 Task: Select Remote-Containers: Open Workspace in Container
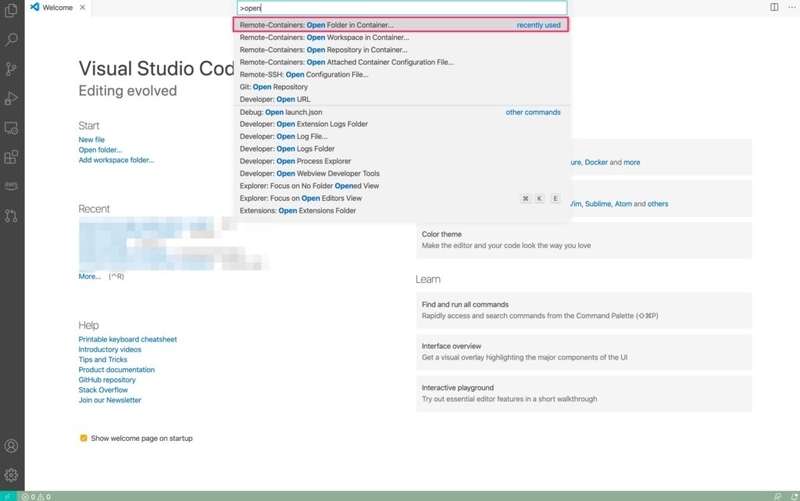coord(401,37)
